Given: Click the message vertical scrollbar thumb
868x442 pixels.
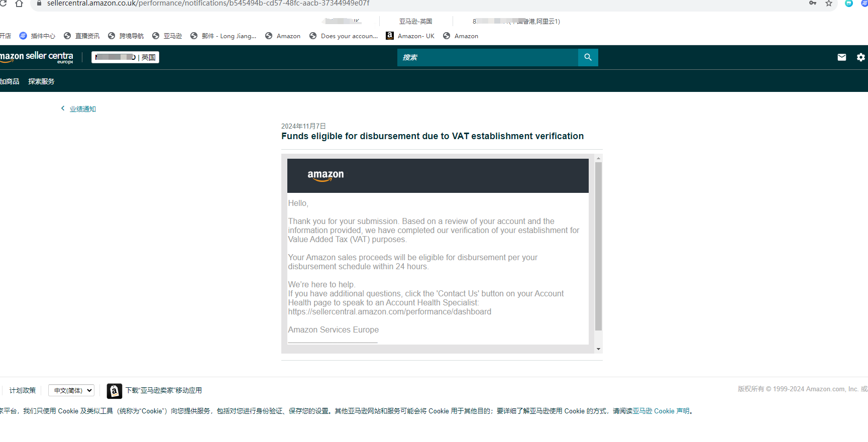Looking at the screenshot, I should 598,246.
